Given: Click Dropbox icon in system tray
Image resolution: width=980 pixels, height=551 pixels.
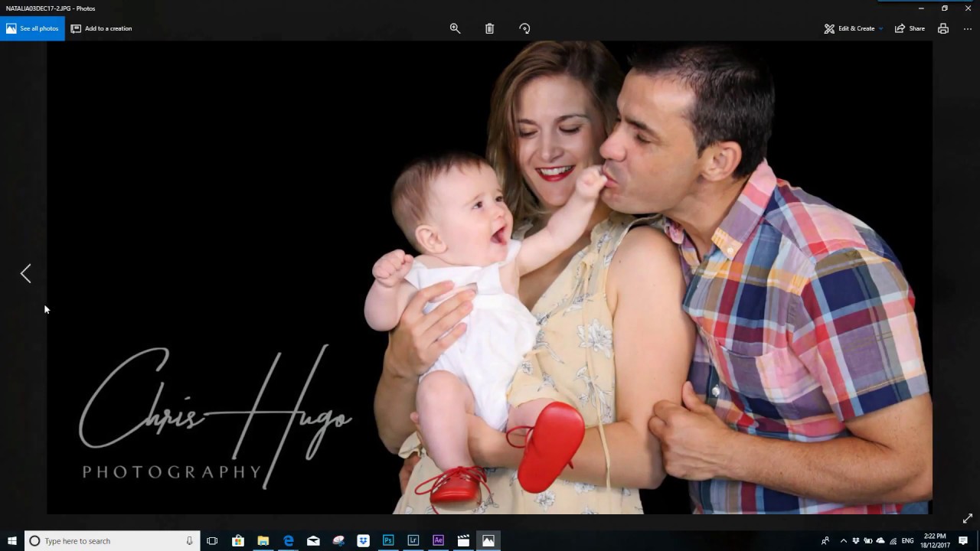Looking at the screenshot, I should click(856, 541).
